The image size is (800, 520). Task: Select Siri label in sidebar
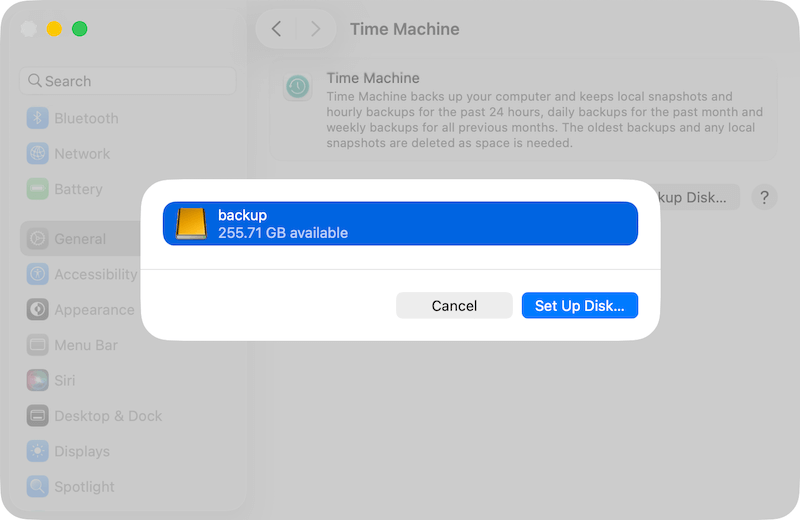pos(65,380)
